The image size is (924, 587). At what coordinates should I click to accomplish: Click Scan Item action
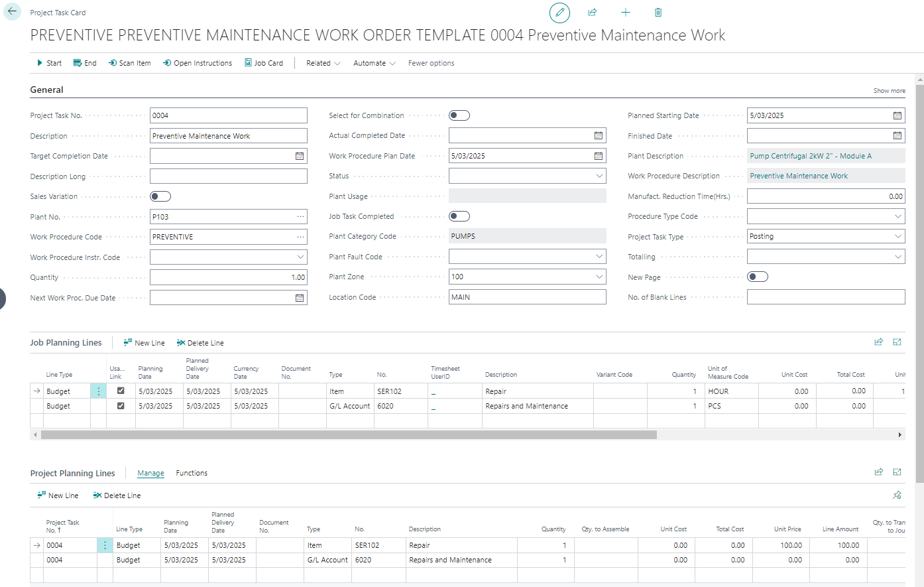click(129, 63)
